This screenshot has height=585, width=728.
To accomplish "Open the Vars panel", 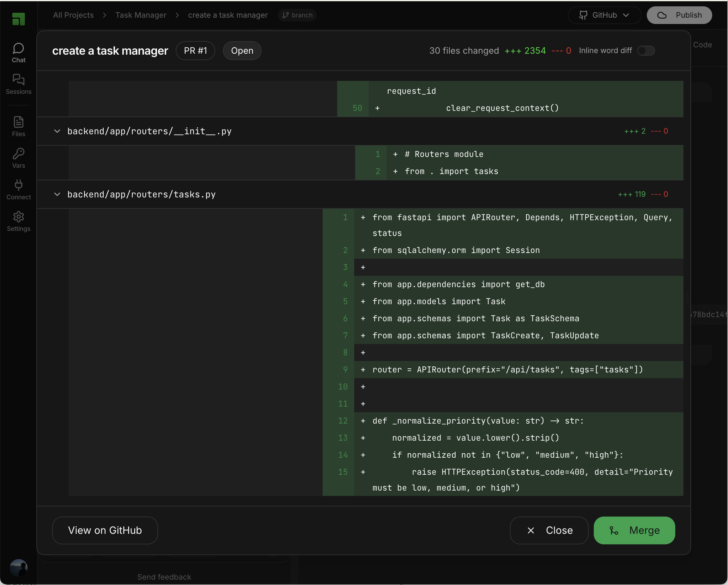I will click(18, 157).
